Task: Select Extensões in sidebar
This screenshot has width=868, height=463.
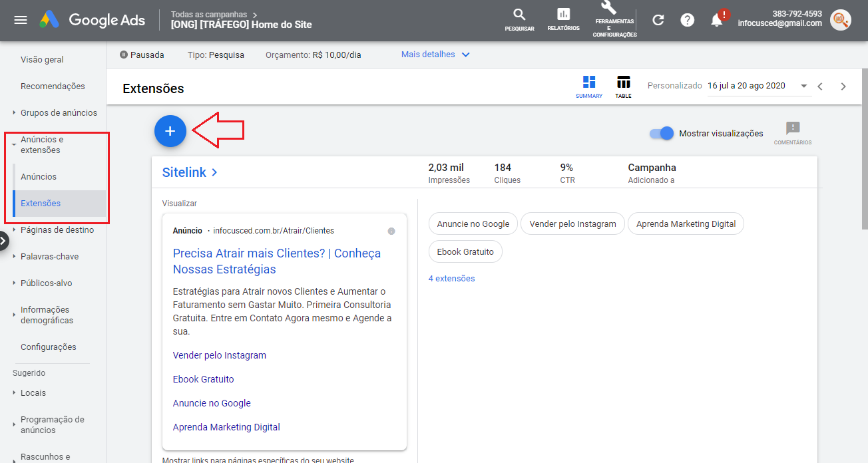Action: (x=41, y=203)
